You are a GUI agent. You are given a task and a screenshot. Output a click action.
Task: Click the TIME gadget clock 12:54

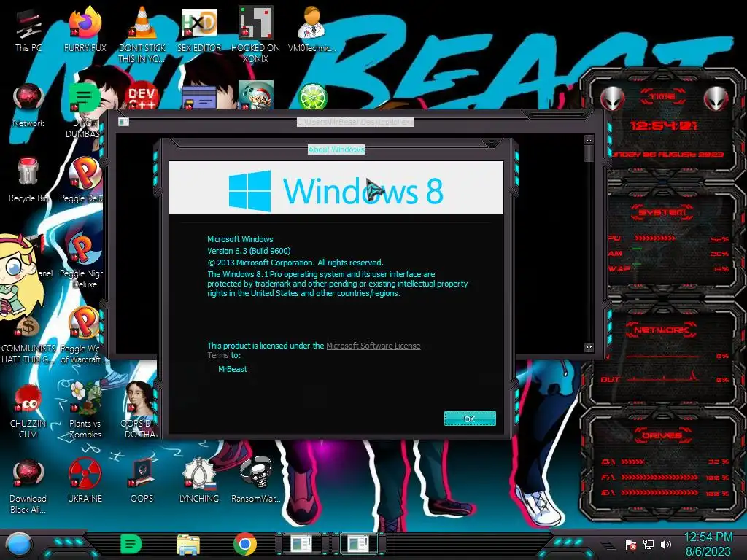(x=663, y=125)
